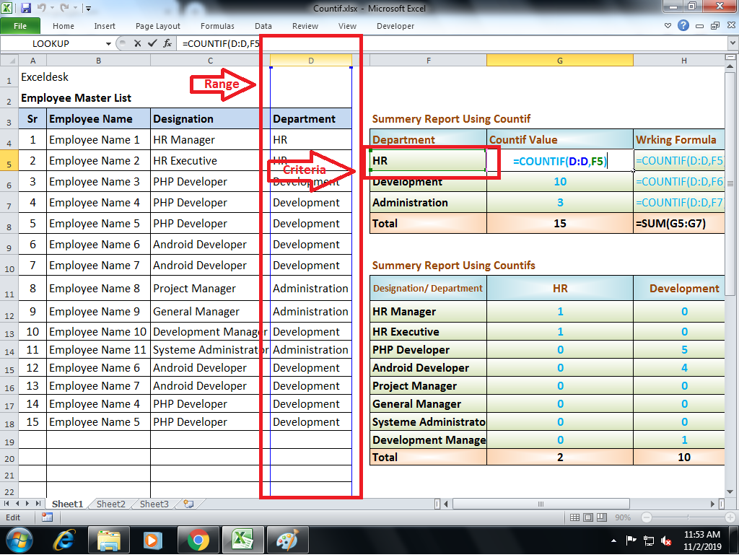Open the File backstage button
The image size is (739, 560).
click(x=20, y=26)
